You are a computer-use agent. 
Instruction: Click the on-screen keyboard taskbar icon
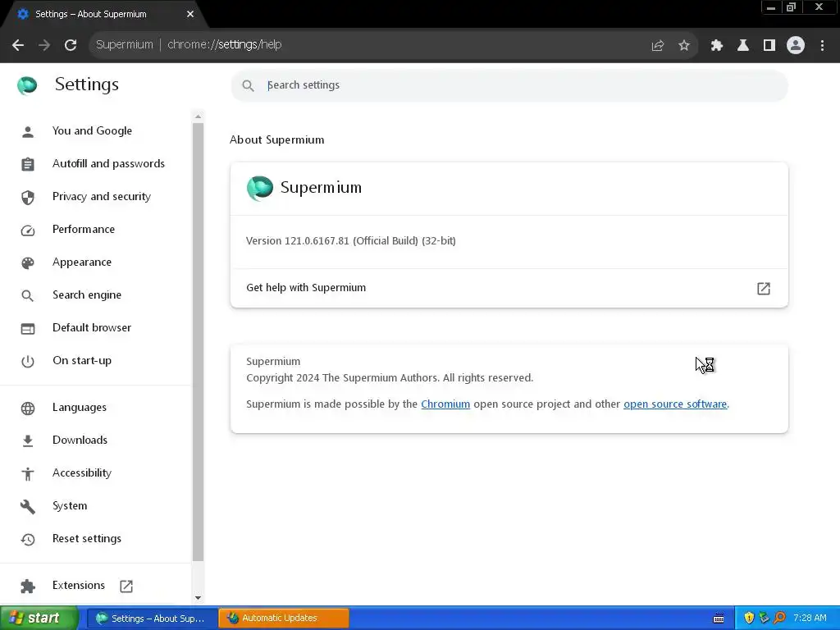[x=719, y=619]
